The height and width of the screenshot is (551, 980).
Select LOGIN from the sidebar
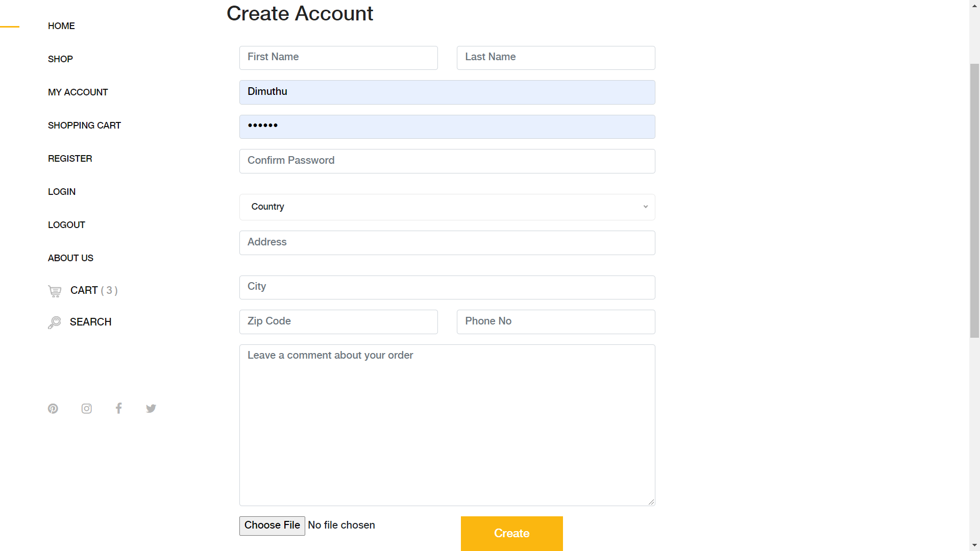coord(61,192)
